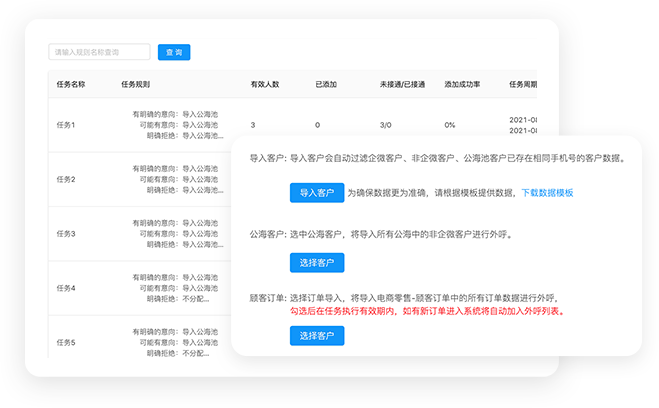Viewport: 659px width, 408px height.
Task: Click the 已添加 column header
Action: (x=326, y=85)
